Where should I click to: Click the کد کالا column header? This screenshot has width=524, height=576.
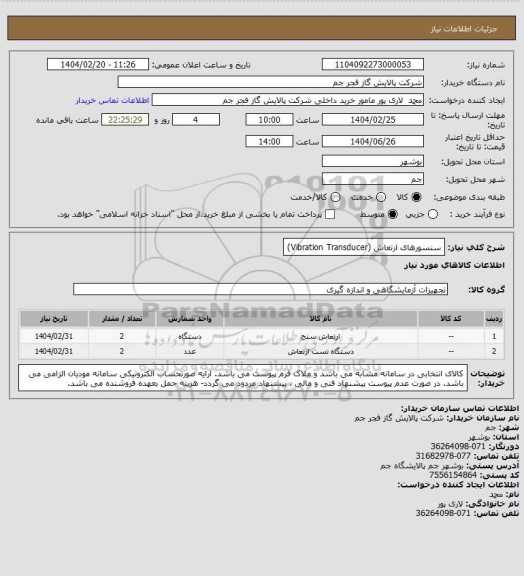point(451,319)
